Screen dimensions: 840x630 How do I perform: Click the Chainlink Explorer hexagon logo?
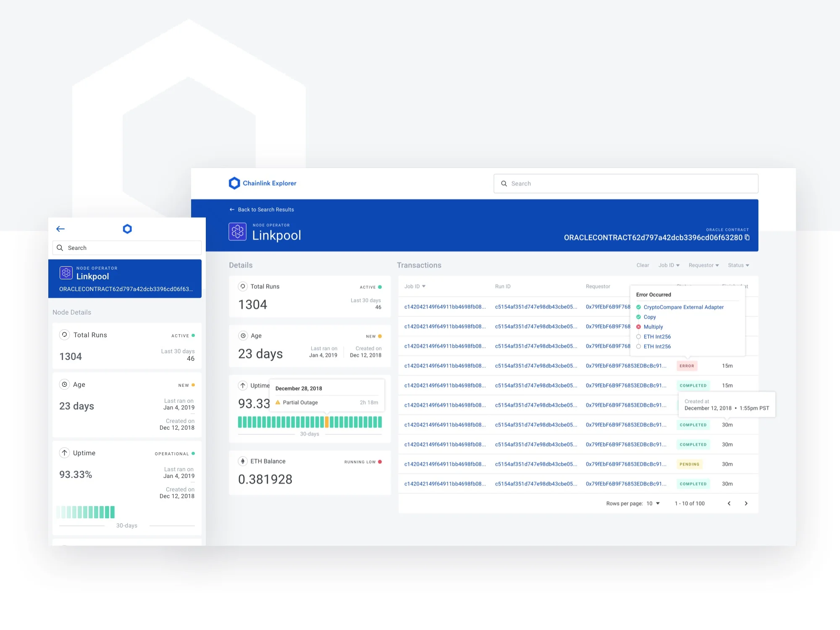(234, 183)
